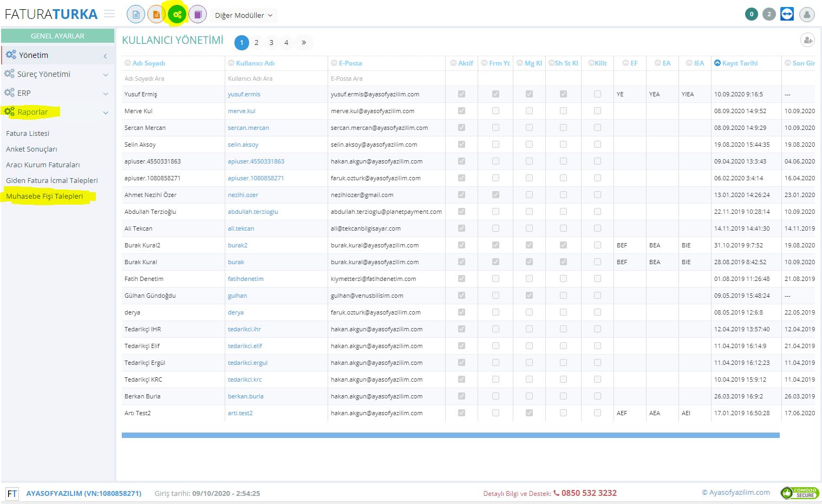Open the user profile avatar icon
Image resolution: width=822 pixels, height=504 pixels.
[807, 15]
